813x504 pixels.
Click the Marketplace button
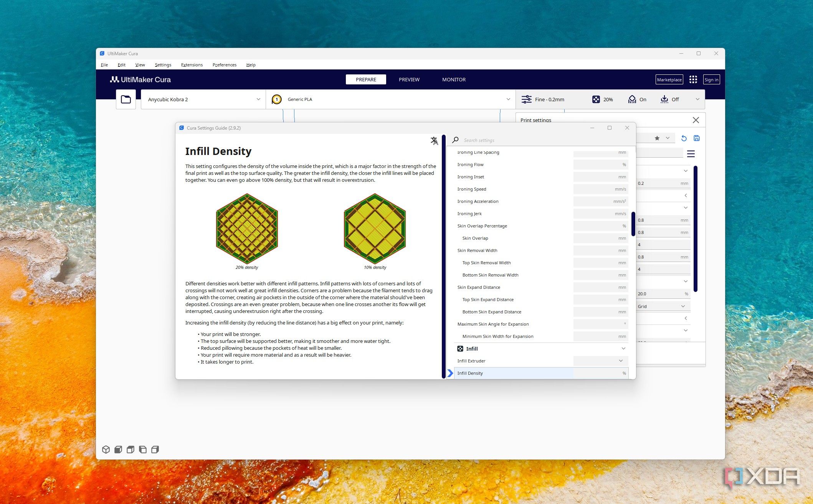pos(669,79)
